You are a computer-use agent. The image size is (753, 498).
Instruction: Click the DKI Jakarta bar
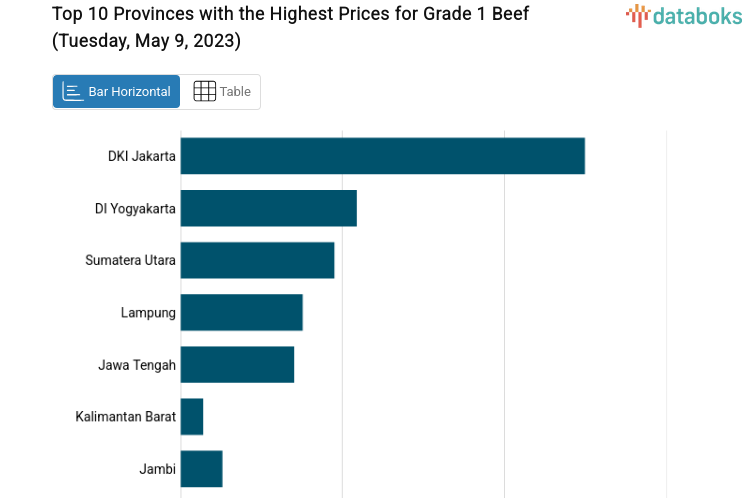tap(382, 156)
